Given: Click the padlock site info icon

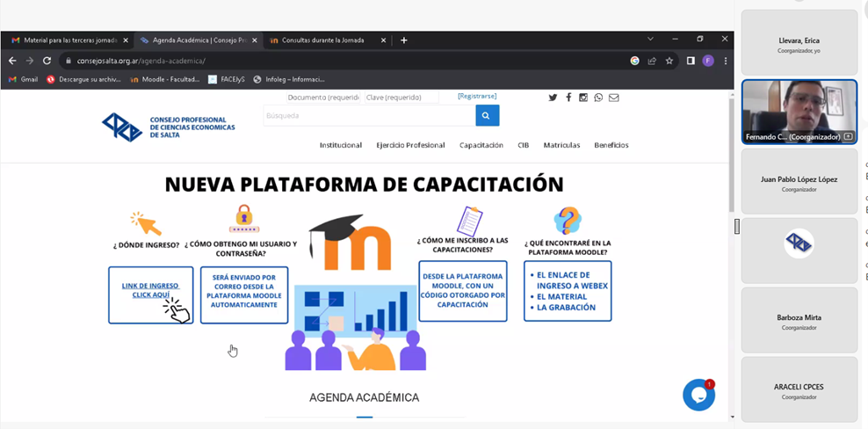Looking at the screenshot, I should click(69, 61).
